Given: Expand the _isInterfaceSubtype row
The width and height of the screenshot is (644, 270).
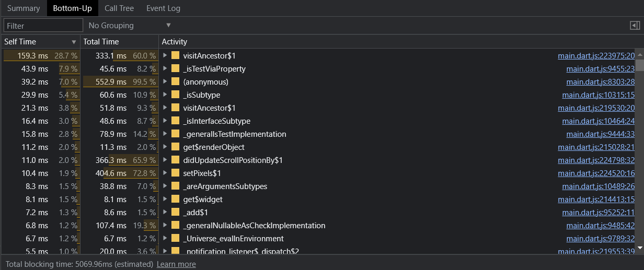Looking at the screenshot, I should click(165, 121).
